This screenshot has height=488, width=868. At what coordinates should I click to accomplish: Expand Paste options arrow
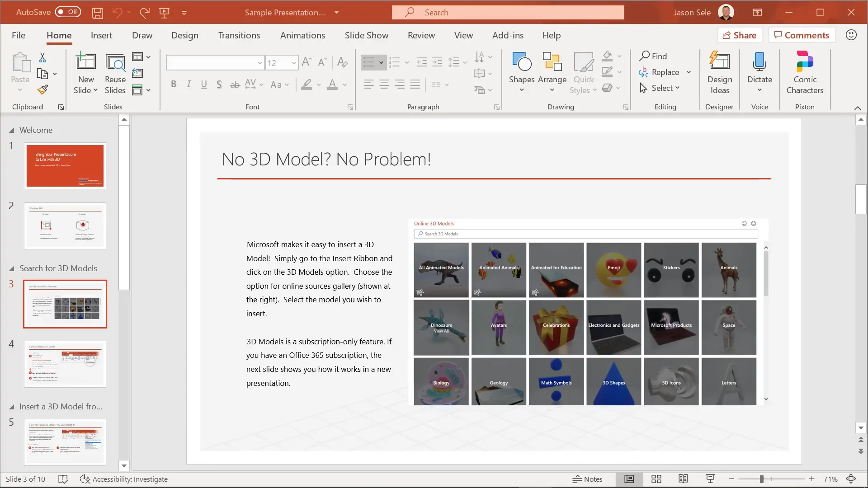(20, 90)
